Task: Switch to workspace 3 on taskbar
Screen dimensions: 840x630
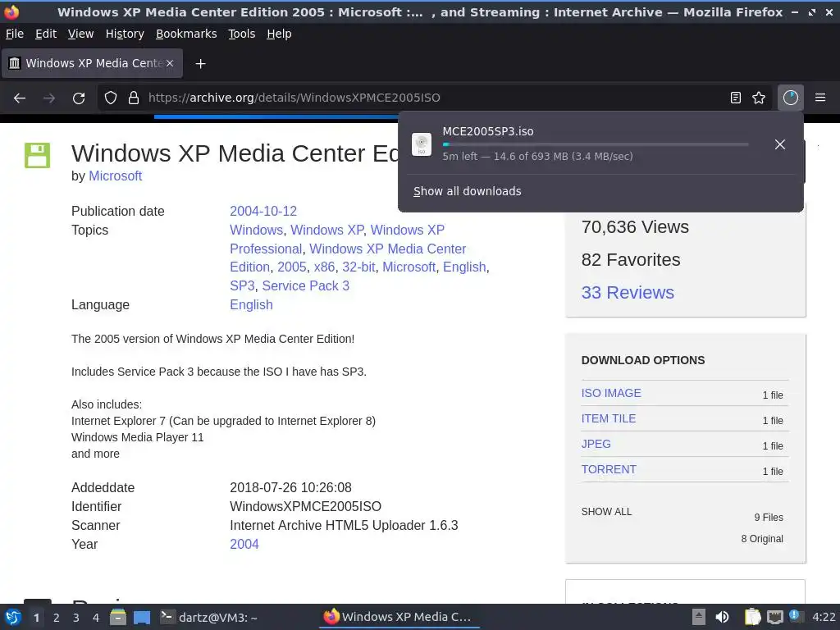Action: (76, 618)
